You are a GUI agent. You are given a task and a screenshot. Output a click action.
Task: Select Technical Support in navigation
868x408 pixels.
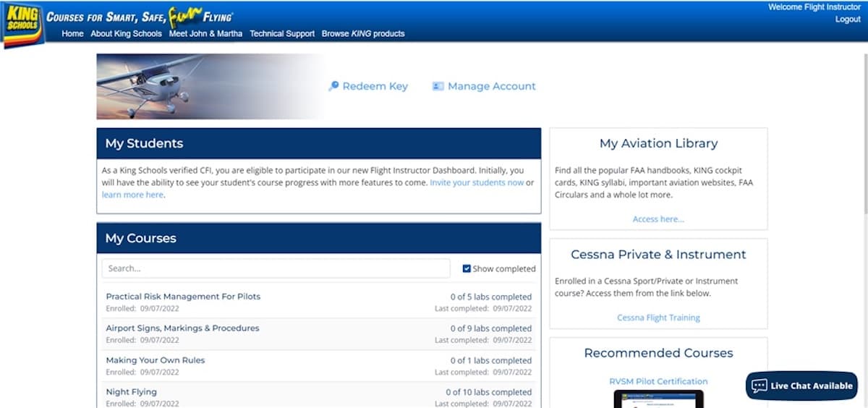tap(282, 34)
